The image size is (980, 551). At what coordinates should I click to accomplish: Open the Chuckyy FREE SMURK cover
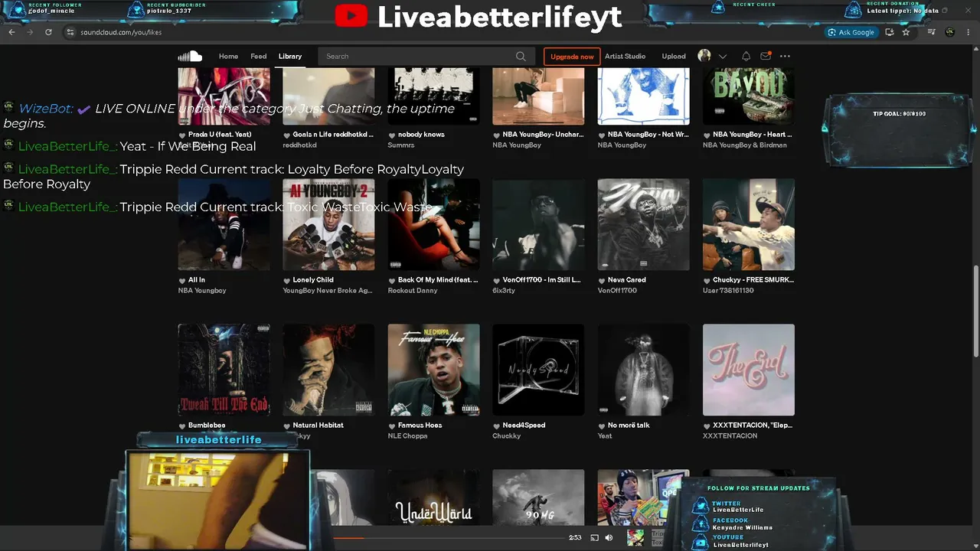[x=748, y=224]
